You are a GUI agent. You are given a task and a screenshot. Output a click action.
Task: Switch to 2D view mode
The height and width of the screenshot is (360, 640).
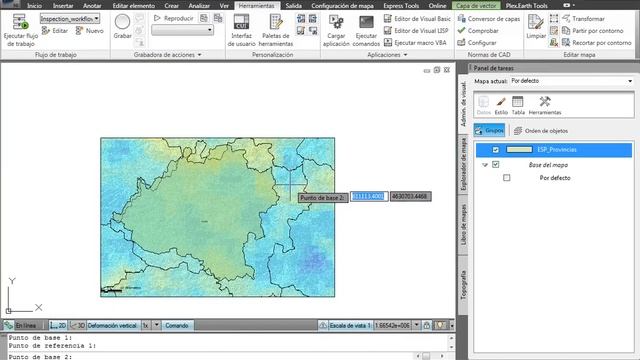point(58,325)
